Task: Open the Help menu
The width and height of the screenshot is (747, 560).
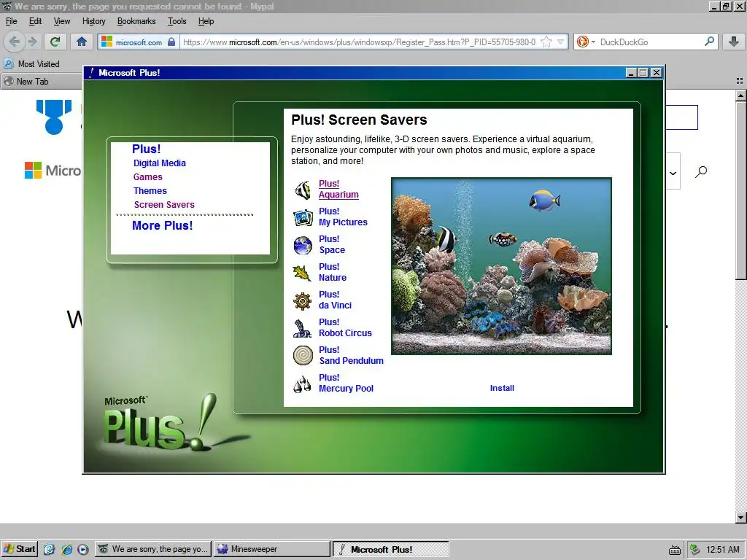Action: (x=206, y=21)
